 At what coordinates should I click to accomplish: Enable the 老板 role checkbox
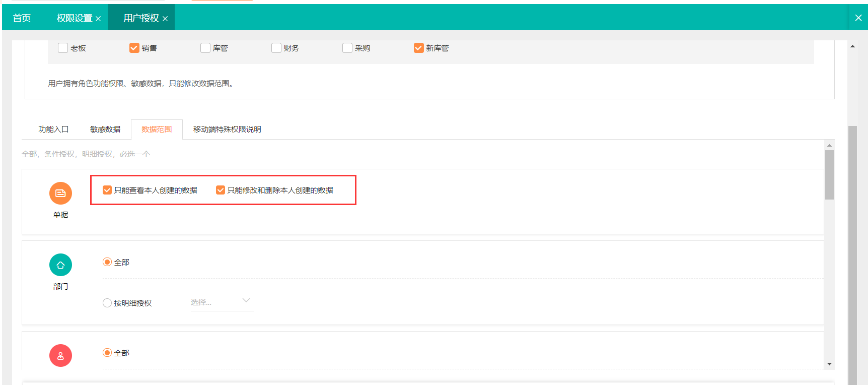coord(63,48)
